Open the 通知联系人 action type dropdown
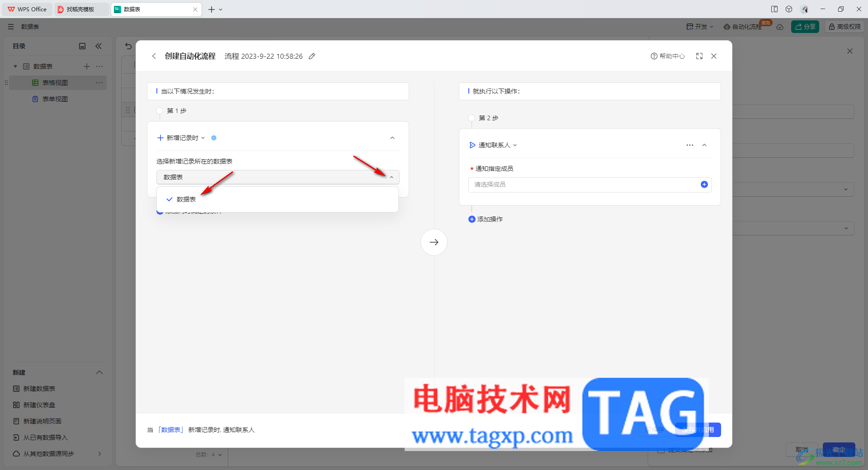Image resolution: width=868 pixels, height=470 pixels. 493,145
